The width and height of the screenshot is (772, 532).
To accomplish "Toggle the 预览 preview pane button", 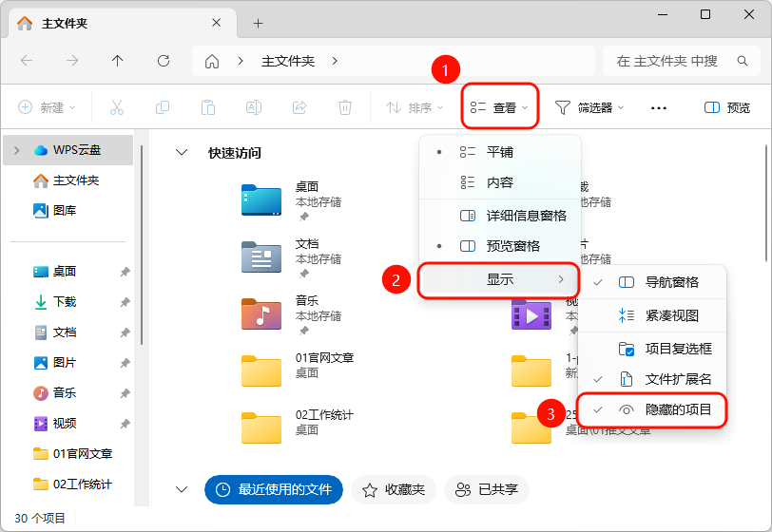I will coord(727,107).
